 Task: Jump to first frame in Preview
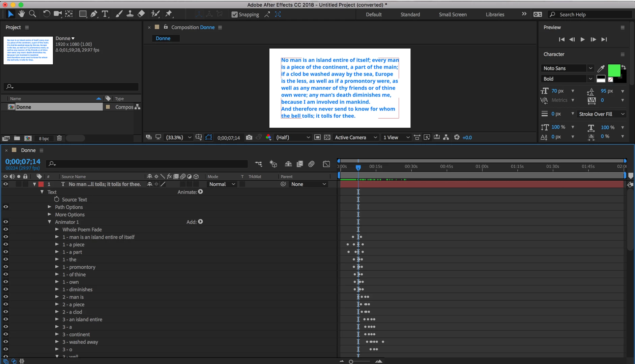point(561,39)
